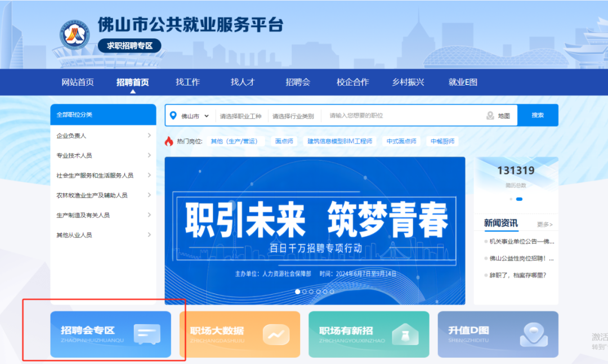608x364 pixels.
Task: Open the 更多> news link
Action: (545, 224)
